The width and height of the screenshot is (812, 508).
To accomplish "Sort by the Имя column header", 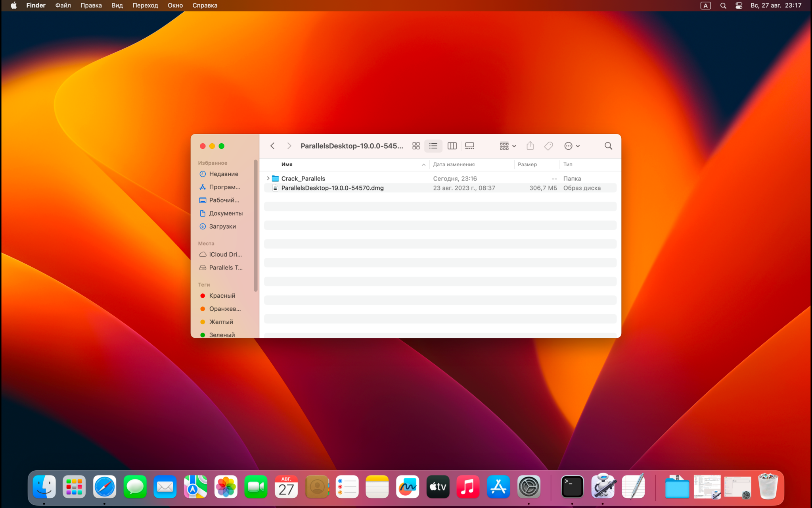I will [x=287, y=164].
